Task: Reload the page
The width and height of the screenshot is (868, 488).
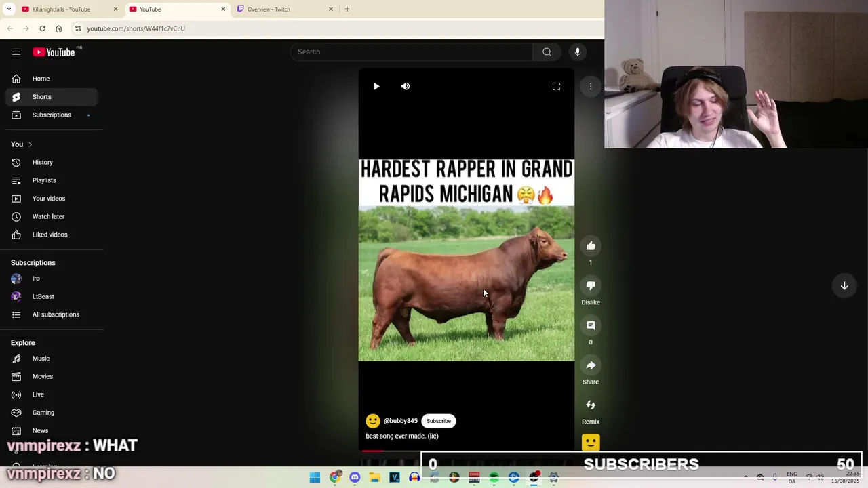Action: click(x=42, y=28)
